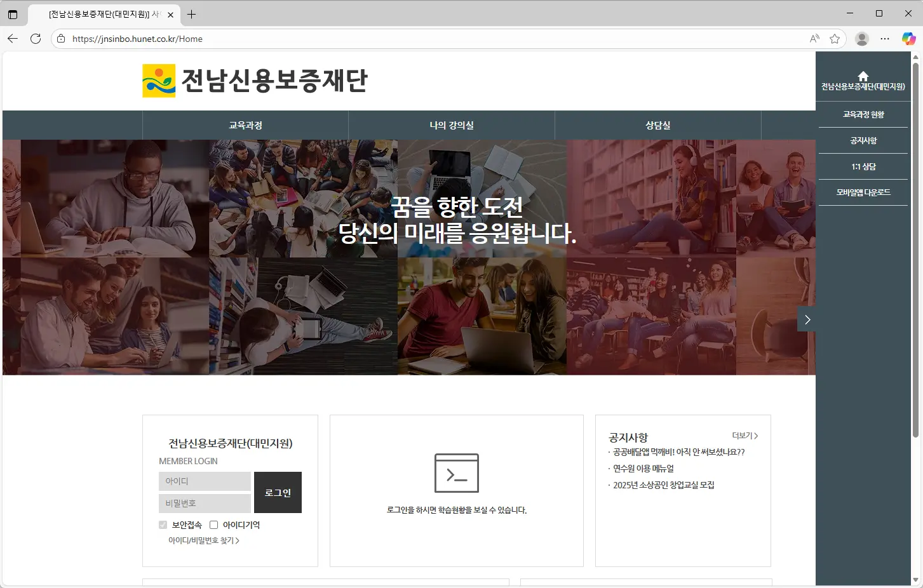The height and width of the screenshot is (588, 923).
Task: Open Copilot from the browser toolbar
Action: click(x=908, y=39)
